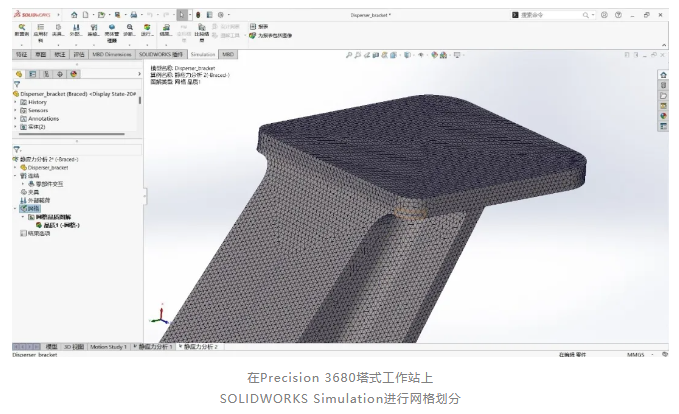
Task: Click the New document icon
Action: [86, 15]
